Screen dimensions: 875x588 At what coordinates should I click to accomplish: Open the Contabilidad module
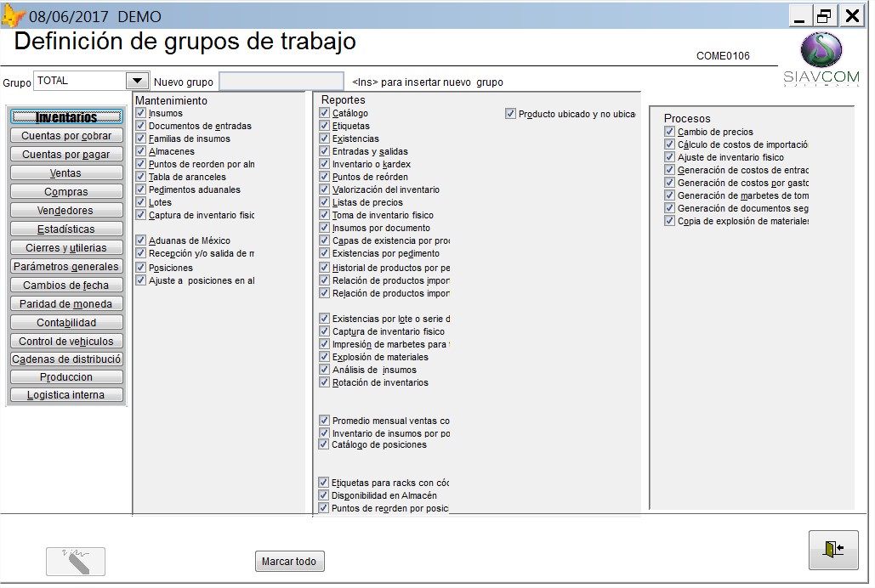[66, 322]
